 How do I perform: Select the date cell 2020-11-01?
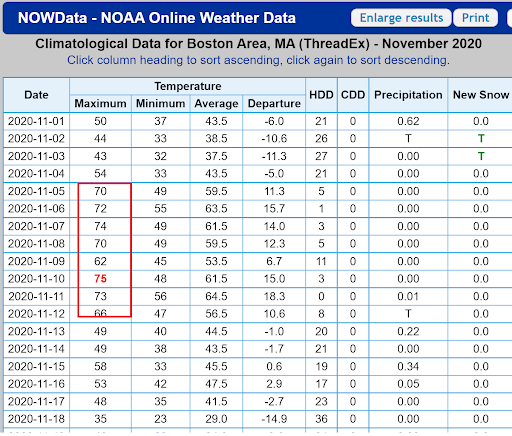[x=36, y=121]
